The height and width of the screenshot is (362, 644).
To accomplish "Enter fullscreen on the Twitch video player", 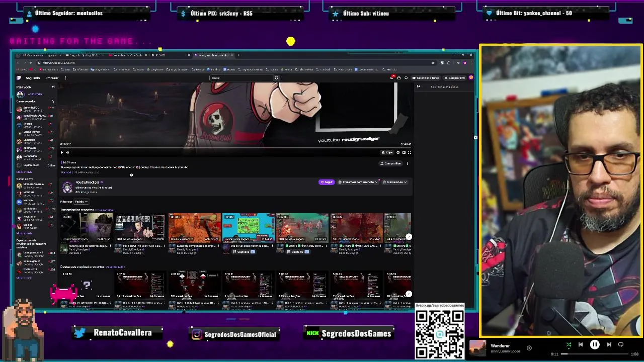I will 410,152.
